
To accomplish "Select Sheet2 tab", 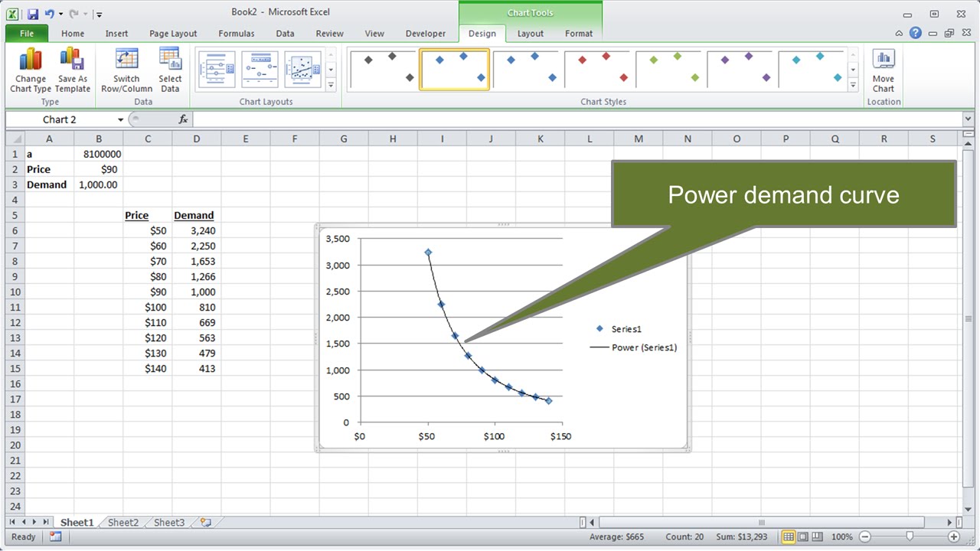I will coord(123,523).
